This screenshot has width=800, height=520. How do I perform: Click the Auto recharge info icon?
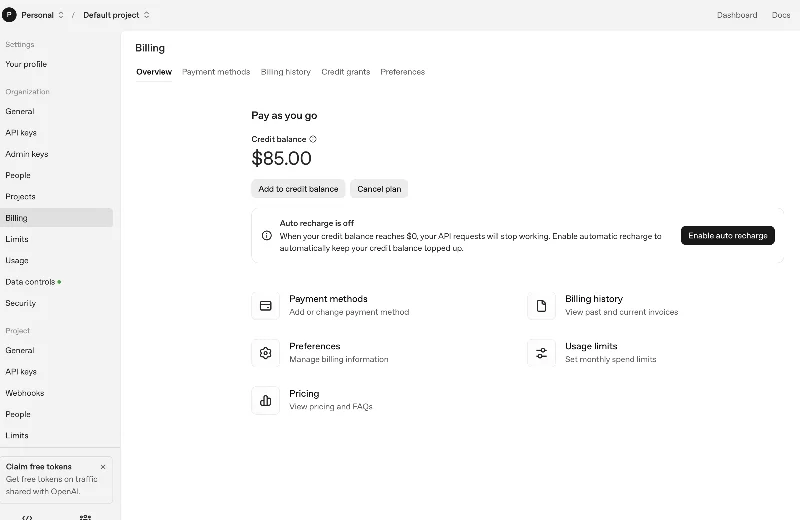267,236
